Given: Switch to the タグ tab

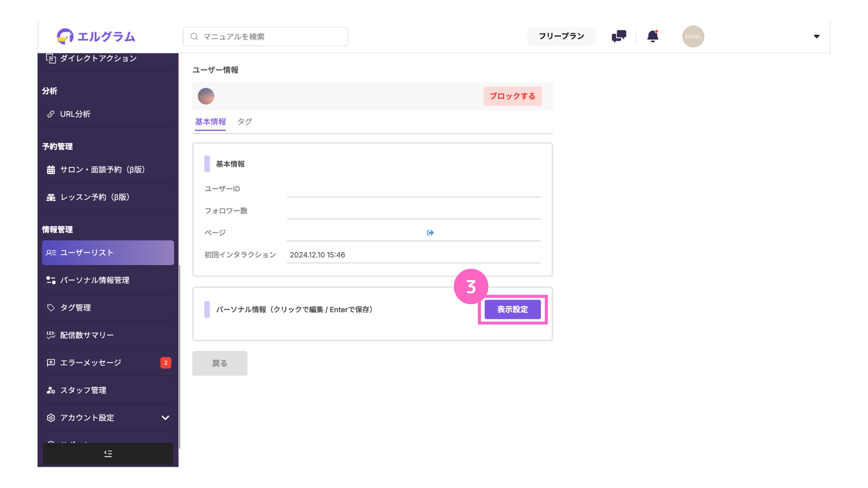Looking at the screenshot, I should tap(245, 122).
